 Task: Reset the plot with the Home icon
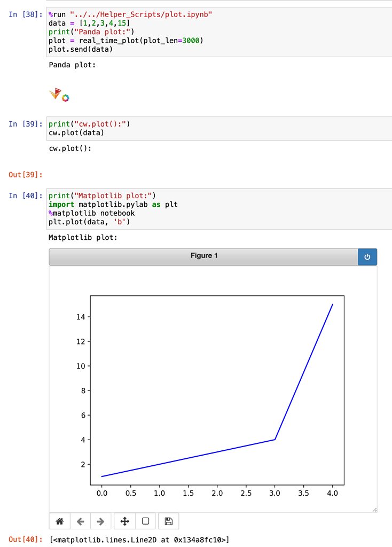tap(59, 521)
